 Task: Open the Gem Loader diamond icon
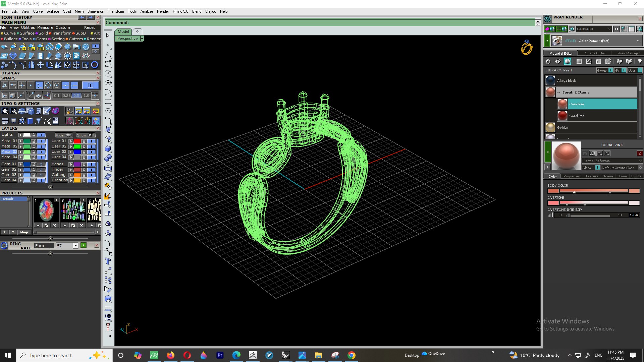(13, 56)
